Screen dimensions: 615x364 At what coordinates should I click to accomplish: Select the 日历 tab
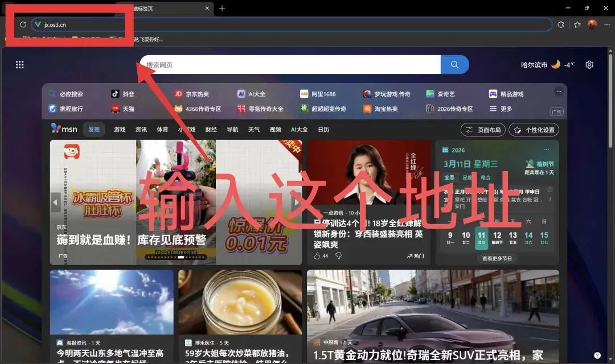pos(323,129)
